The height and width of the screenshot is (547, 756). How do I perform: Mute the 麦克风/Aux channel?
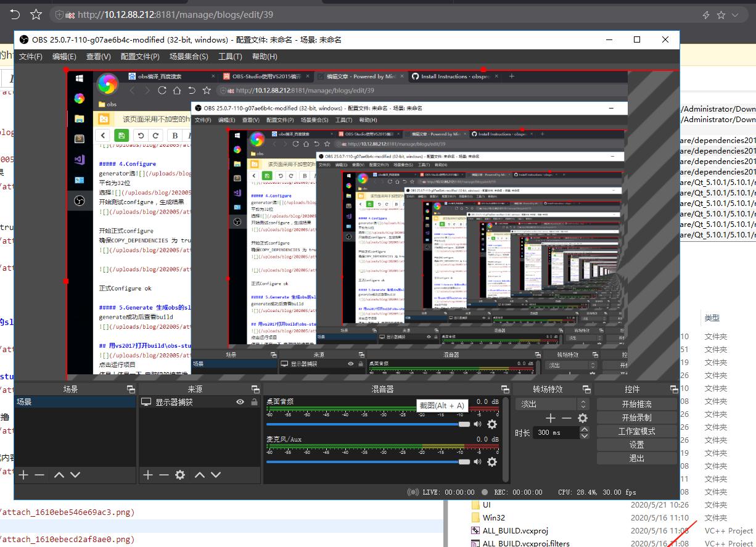(477, 462)
